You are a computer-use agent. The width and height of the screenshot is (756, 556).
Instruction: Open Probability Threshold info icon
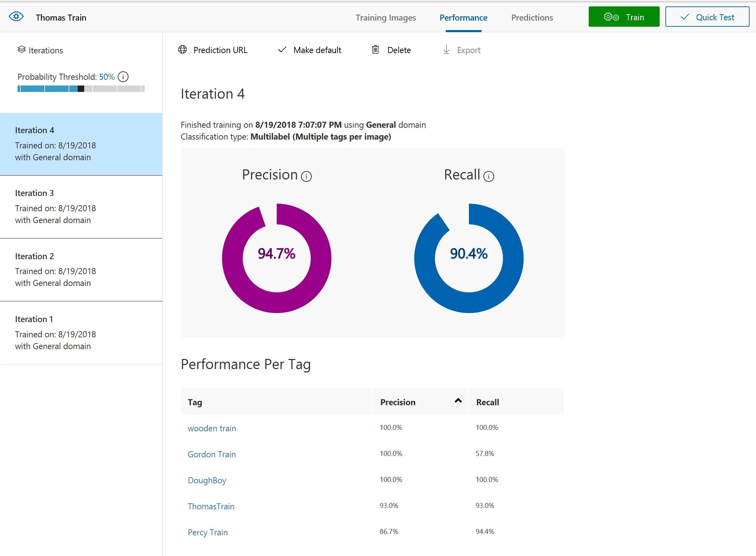point(123,77)
